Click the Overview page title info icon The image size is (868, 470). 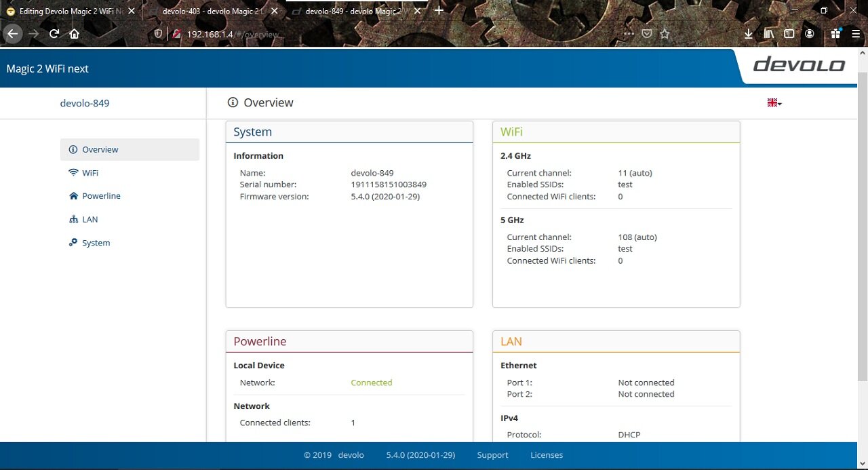click(x=233, y=102)
